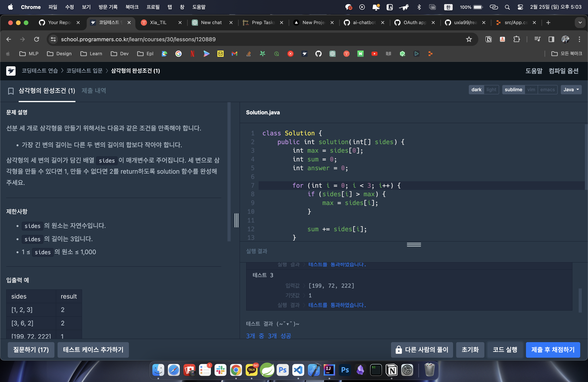Reload the page with the refresh icon
The image size is (588, 382).
(37, 39)
